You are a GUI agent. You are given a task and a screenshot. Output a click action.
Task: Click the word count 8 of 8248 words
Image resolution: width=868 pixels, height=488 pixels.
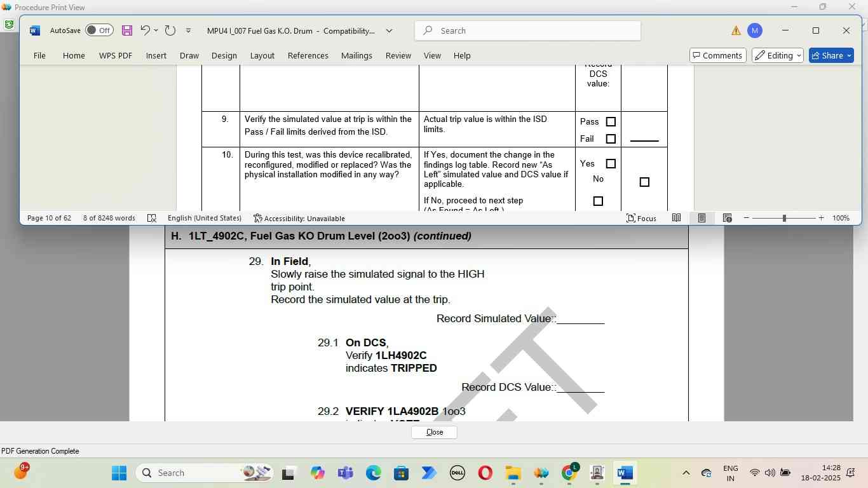tap(109, 218)
